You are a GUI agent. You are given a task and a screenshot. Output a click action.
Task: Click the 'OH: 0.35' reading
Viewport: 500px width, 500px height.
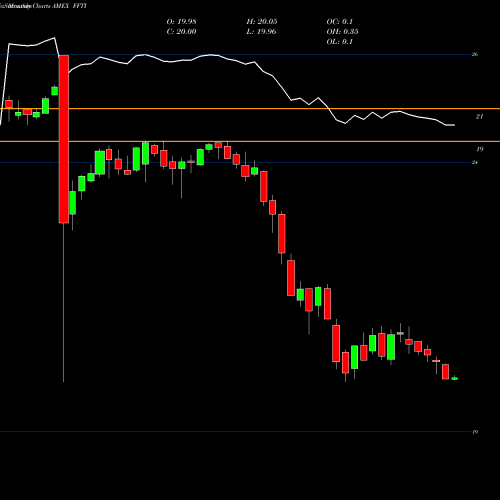[x=342, y=32]
